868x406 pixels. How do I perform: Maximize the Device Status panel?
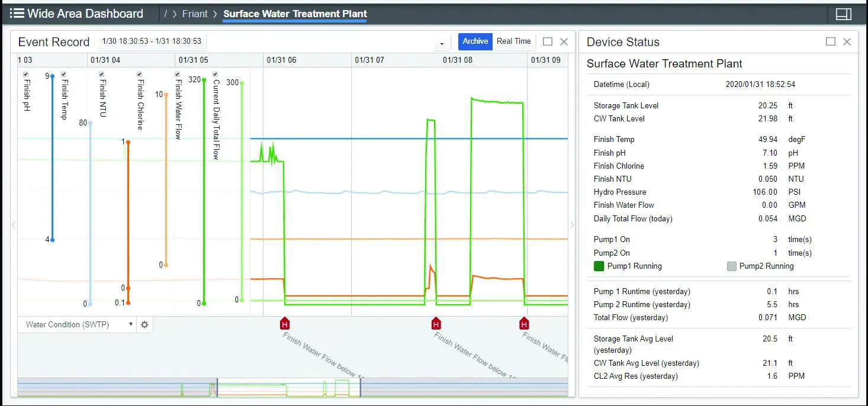click(831, 41)
